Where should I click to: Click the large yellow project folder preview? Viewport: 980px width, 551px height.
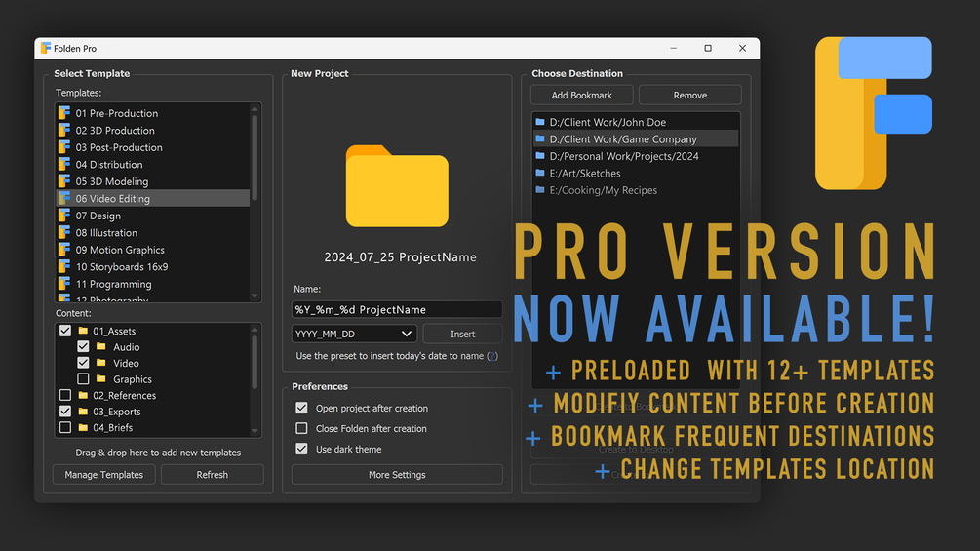point(397,185)
